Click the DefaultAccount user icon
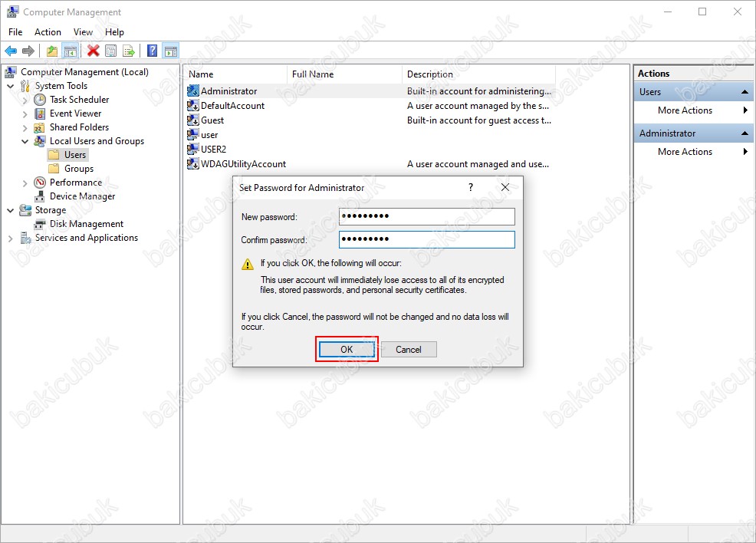 click(x=193, y=105)
